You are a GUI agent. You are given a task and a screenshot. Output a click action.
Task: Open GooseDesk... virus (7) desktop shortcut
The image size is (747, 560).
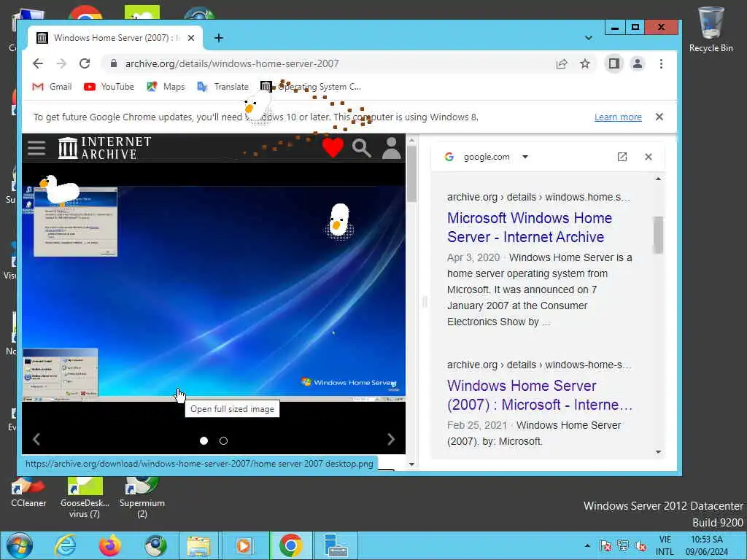(85, 498)
